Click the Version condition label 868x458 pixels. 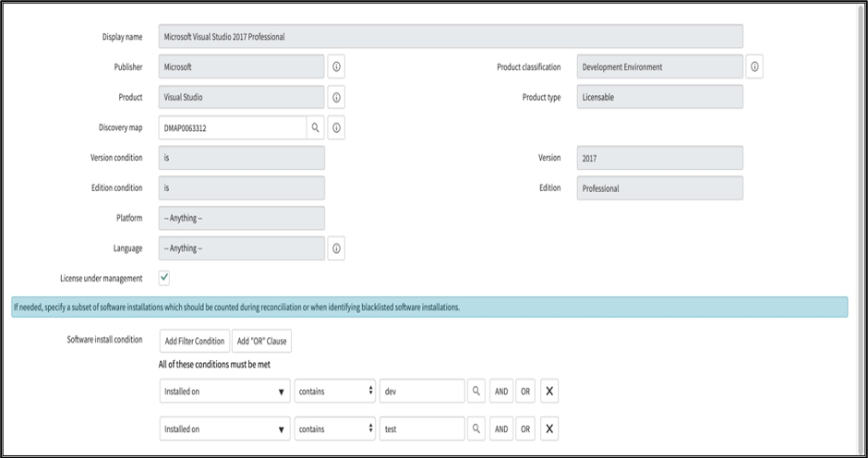point(116,158)
